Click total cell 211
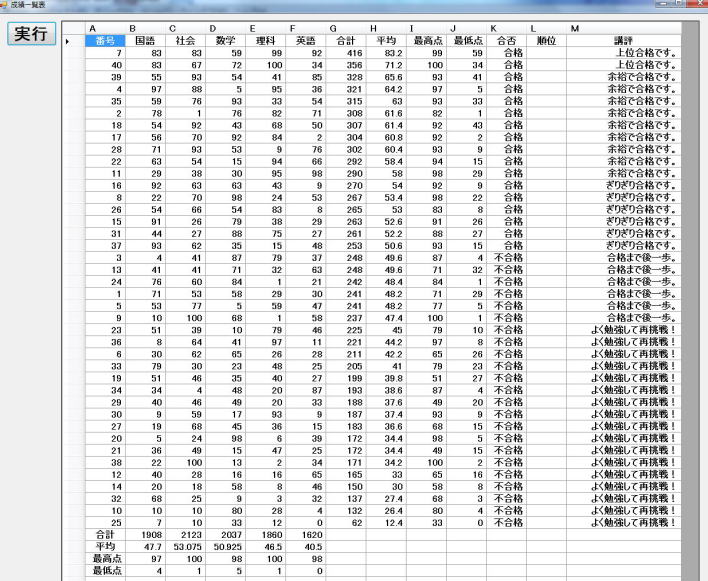708x581 pixels. [346, 354]
